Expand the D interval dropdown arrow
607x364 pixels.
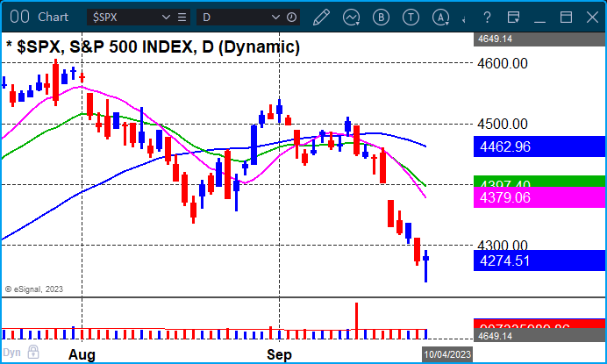(275, 18)
